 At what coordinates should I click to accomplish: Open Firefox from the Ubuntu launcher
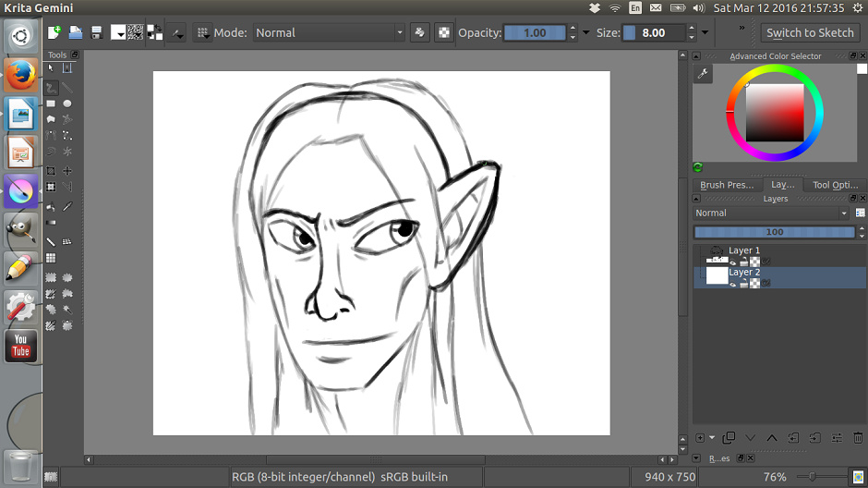point(20,76)
